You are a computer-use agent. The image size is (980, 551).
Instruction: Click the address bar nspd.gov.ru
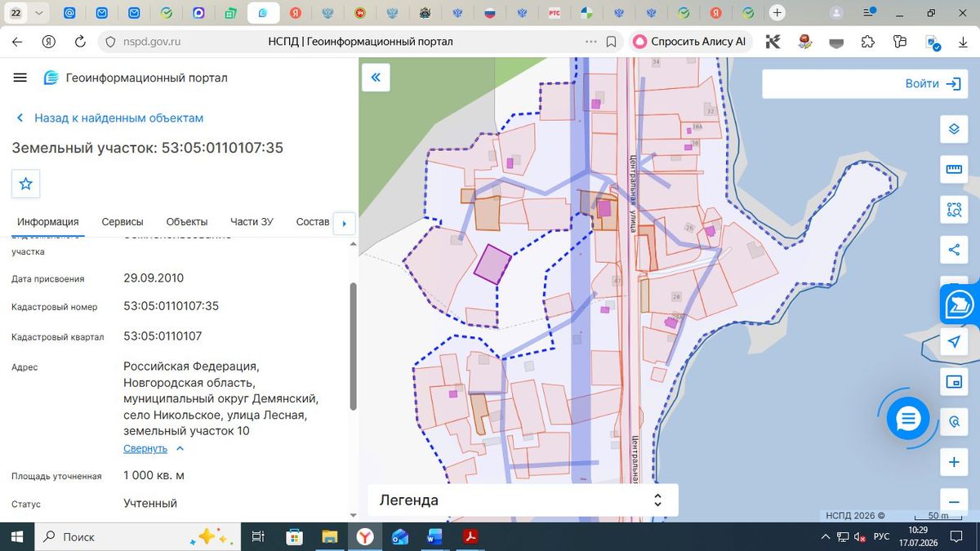pos(152,42)
